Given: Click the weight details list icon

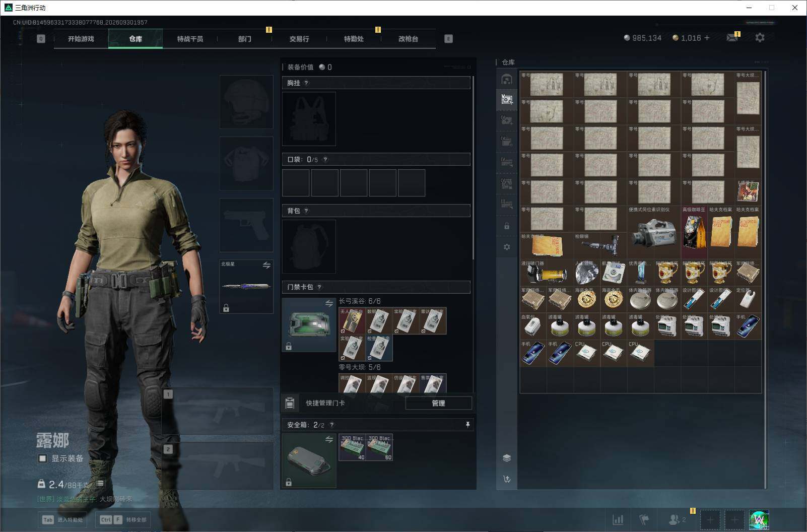Looking at the screenshot, I should (x=100, y=484).
